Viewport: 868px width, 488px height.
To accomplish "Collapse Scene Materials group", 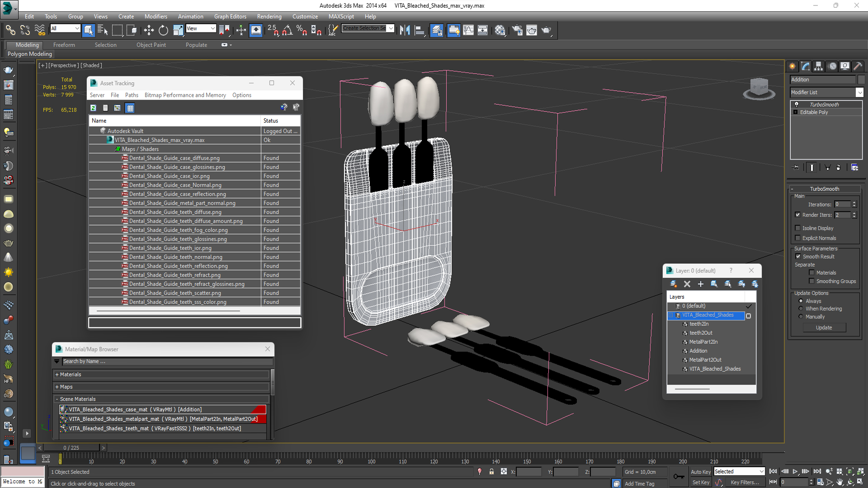I will click(x=57, y=399).
